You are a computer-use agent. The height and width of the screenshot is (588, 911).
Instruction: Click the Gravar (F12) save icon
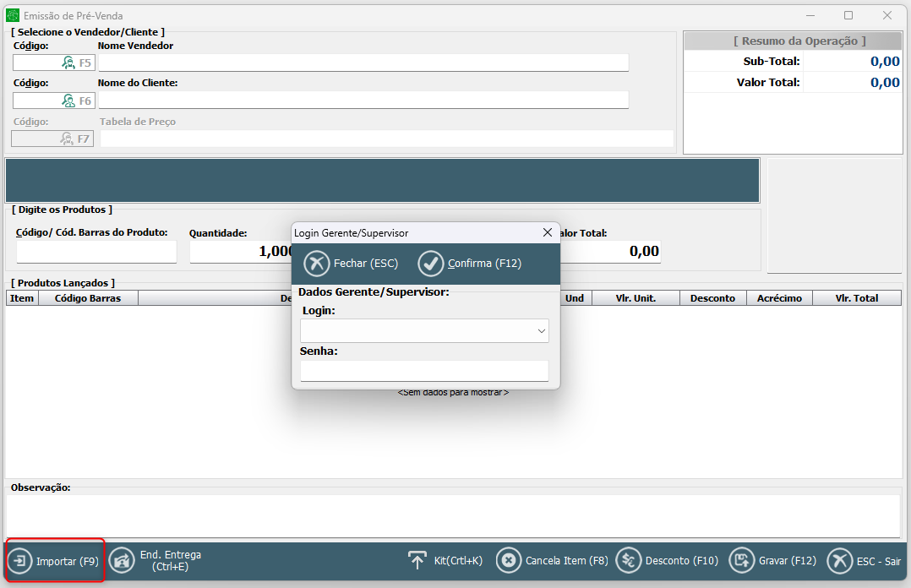tap(741, 561)
